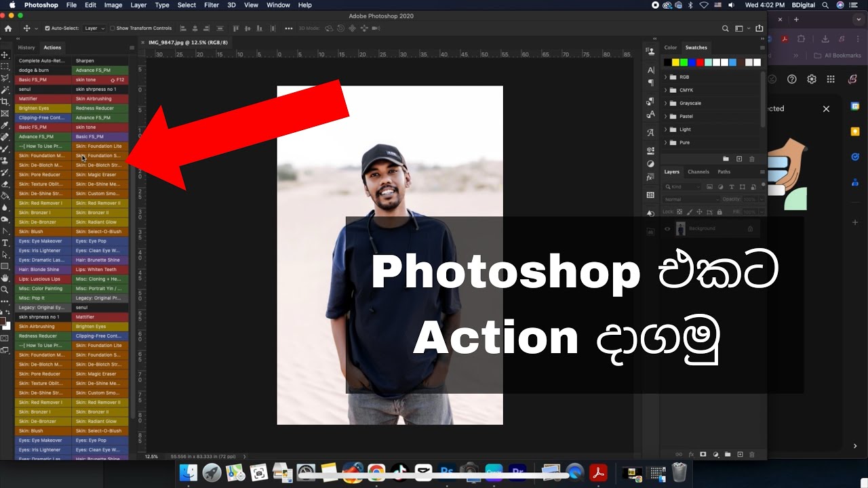
Task: Select the Hand tool
Action: [x=5, y=278]
